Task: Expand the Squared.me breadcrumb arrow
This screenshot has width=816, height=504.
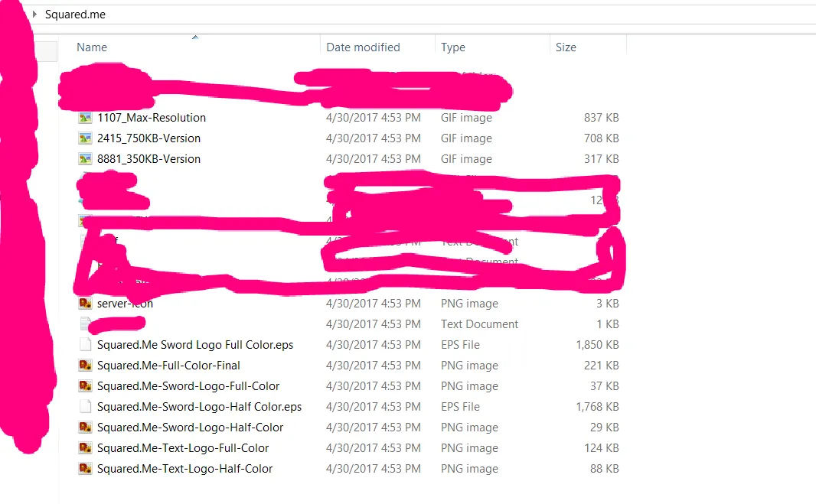Action: coord(35,14)
